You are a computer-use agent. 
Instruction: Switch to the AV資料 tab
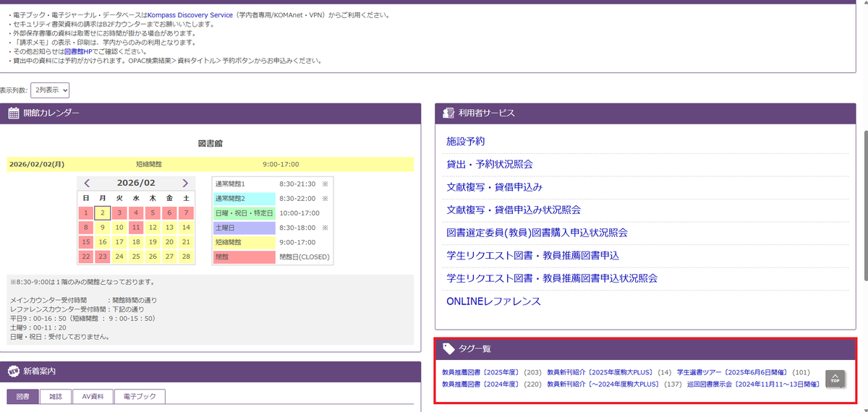point(93,396)
